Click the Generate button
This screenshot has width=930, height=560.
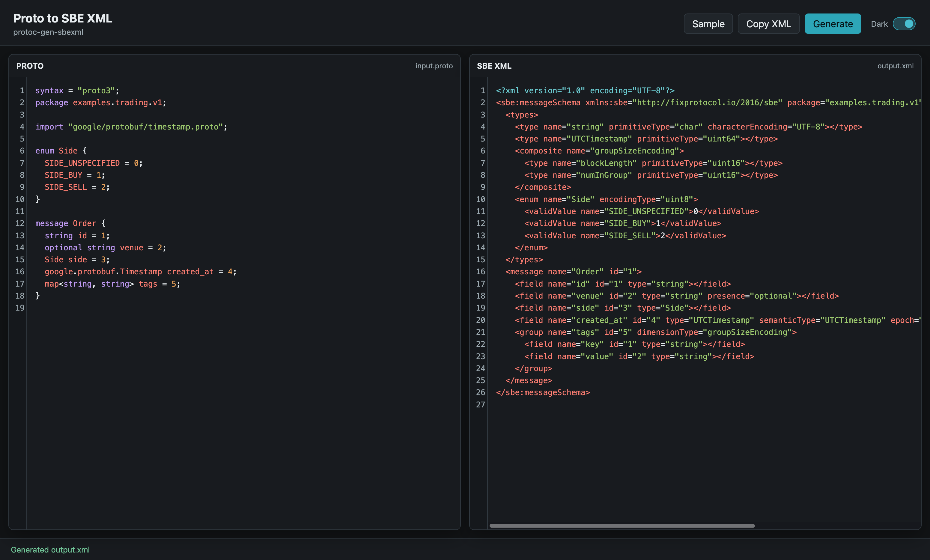pyautogui.click(x=833, y=24)
